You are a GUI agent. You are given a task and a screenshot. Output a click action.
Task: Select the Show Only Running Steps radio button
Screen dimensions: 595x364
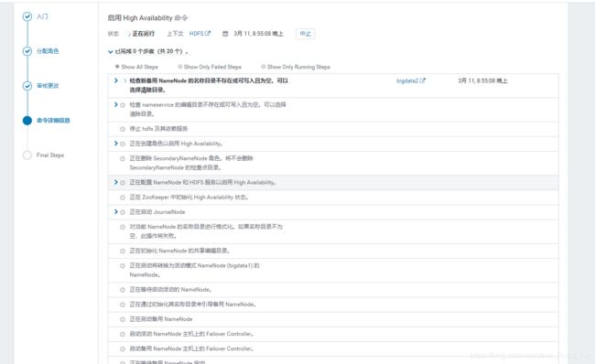pyautogui.click(x=264, y=67)
